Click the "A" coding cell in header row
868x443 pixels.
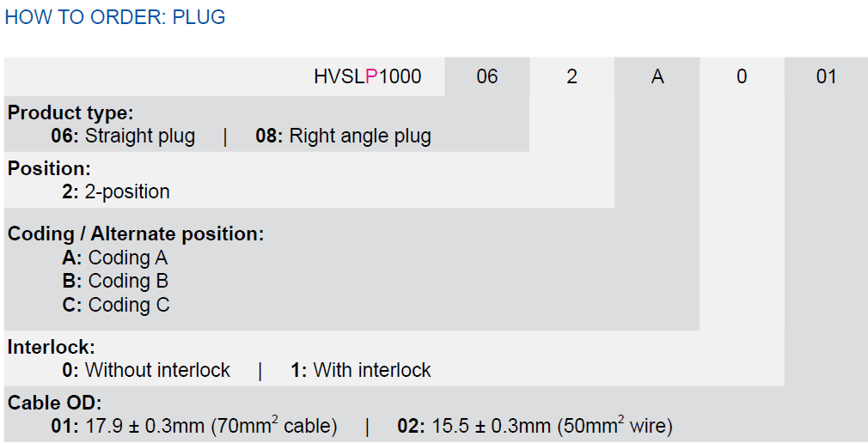coord(657,76)
